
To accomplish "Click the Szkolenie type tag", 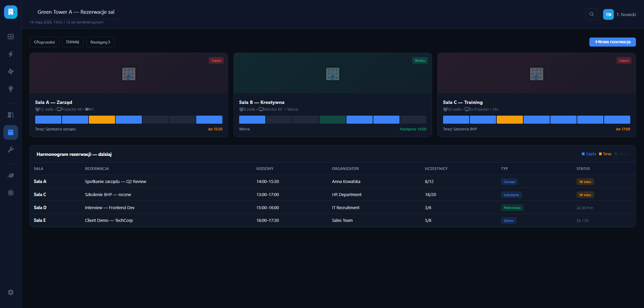I will (x=511, y=195).
